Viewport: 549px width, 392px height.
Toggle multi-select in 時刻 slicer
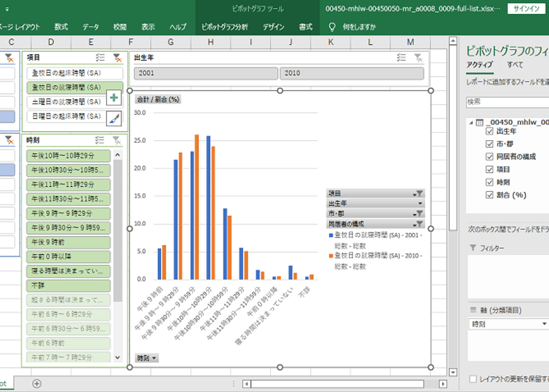100,140
